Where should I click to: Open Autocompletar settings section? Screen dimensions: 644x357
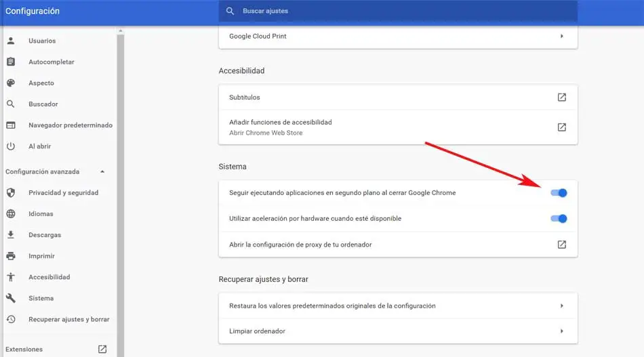(52, 62)
